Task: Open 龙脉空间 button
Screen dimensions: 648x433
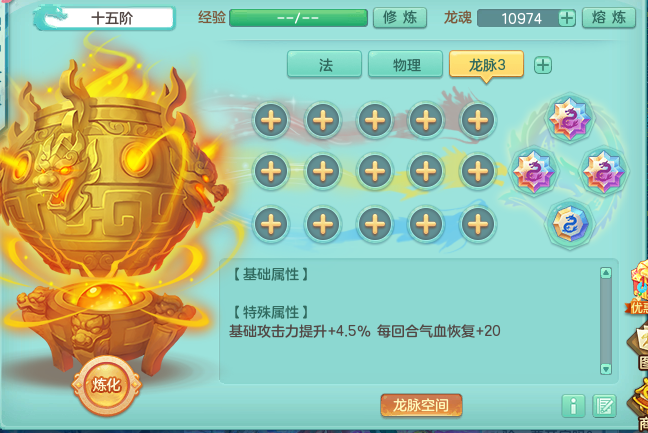Action: [x=421, y=405]
